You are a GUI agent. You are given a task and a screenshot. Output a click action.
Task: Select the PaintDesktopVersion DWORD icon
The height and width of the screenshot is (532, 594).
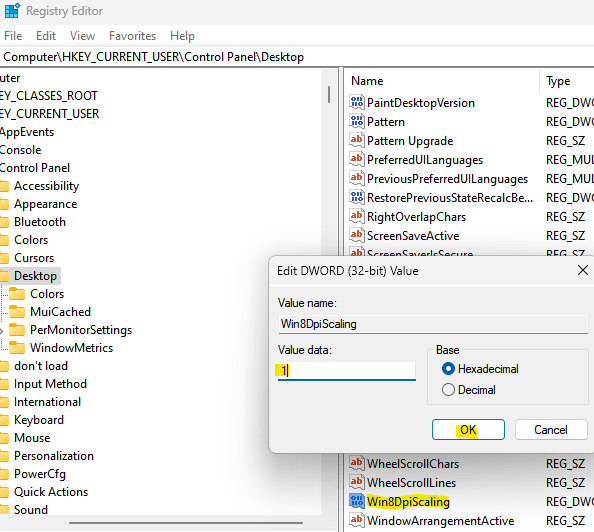[356, 102]
